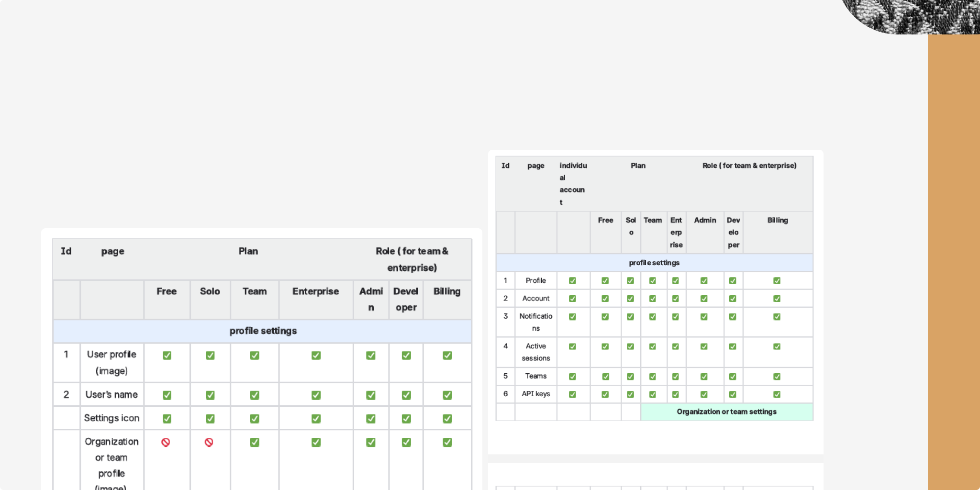Click the "Devel oper" column header above the User profile row
Screen dimensions: 980x490
(406, 300)
